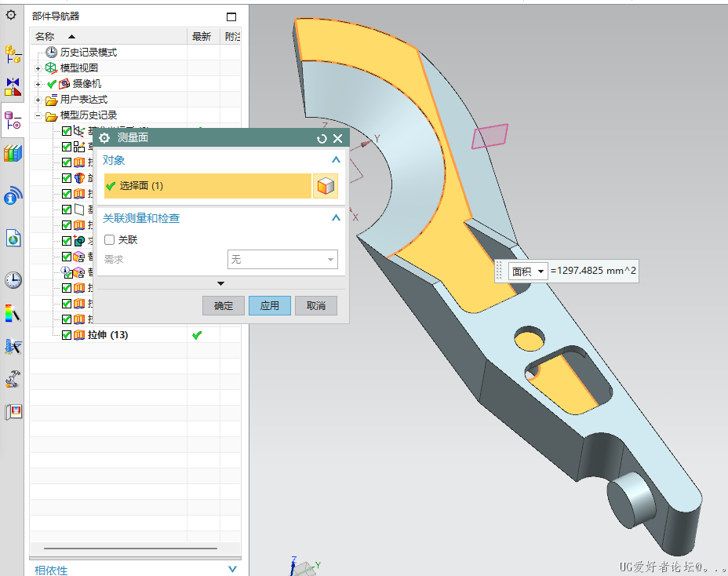The height and width of the screenshot is (576, 728).
Task: Open the Web Browser sidebar icon
Action: pos(13,238)
